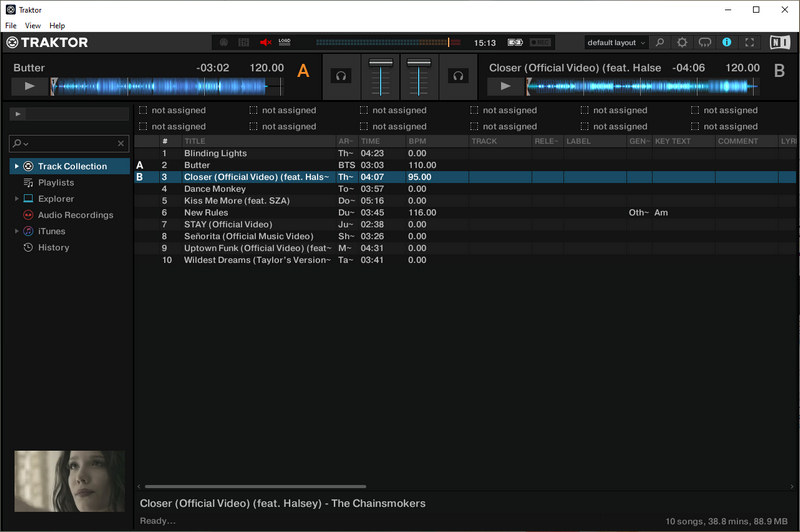Open preferences with the gear icon
Screen dimensions: 800x532
682,42
